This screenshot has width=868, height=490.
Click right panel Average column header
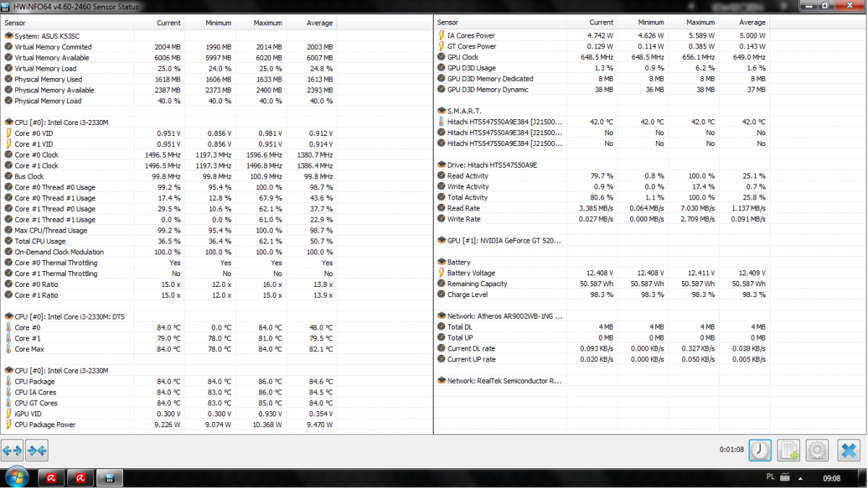click(744, 22)
